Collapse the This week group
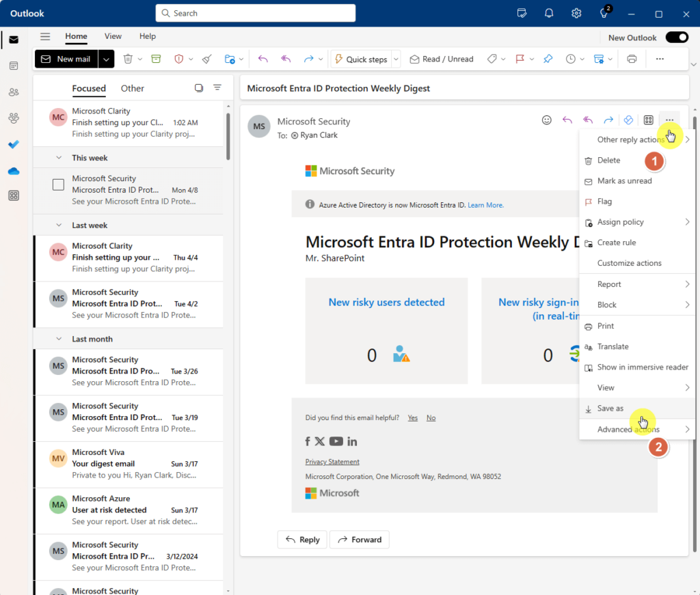The height and width of the screenshot is (595, 700). click(59, 157)
